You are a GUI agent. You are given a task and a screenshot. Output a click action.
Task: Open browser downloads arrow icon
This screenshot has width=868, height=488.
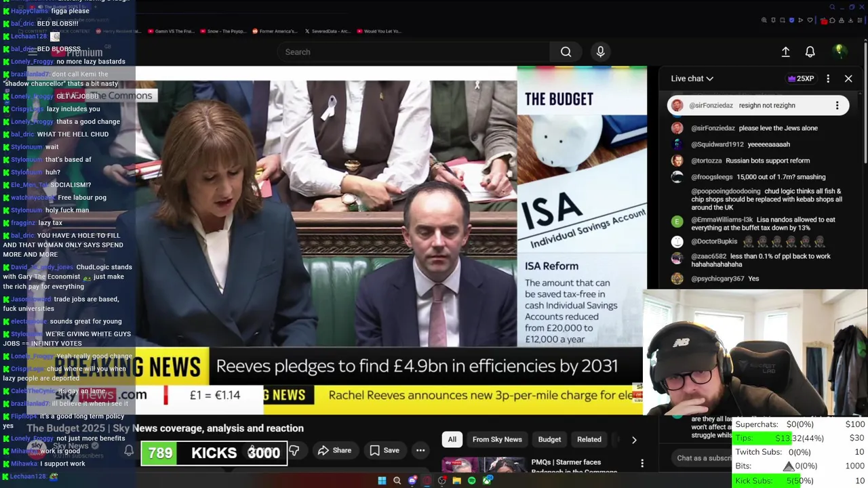point(850,20)
